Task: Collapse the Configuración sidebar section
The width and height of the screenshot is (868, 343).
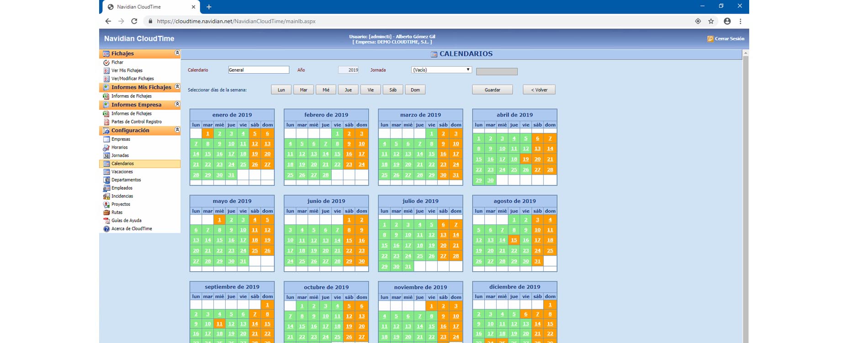Action: coord(177,130)
